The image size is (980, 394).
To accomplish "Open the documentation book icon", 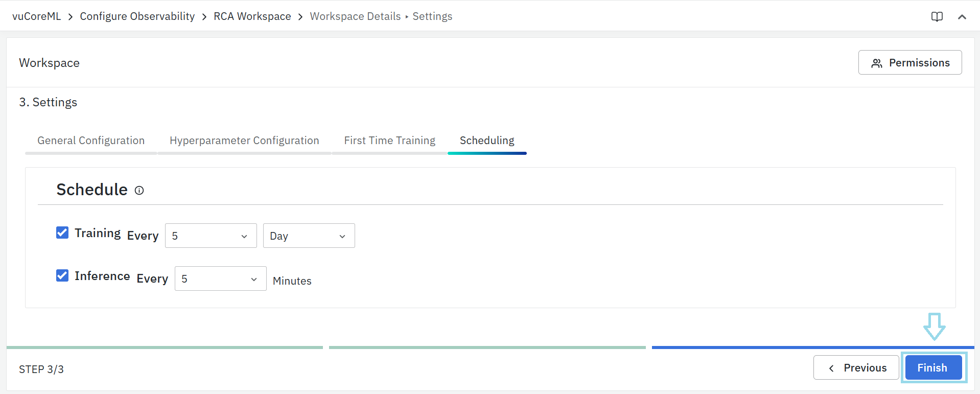I will [x=937, y=17].
